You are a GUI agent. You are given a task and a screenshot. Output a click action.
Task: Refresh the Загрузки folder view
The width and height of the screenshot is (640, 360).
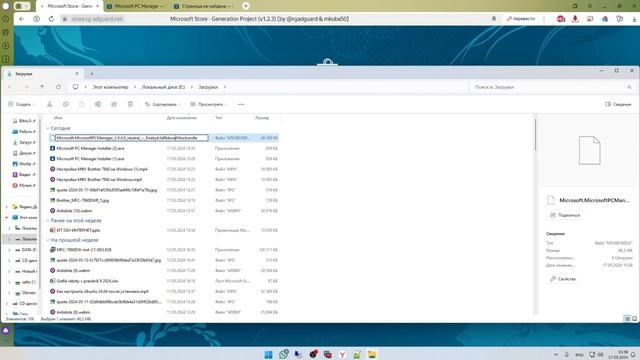point(58,87)
